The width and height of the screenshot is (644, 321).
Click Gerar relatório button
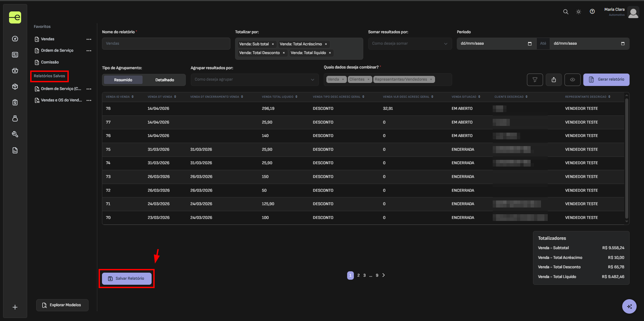coord(606,80)
